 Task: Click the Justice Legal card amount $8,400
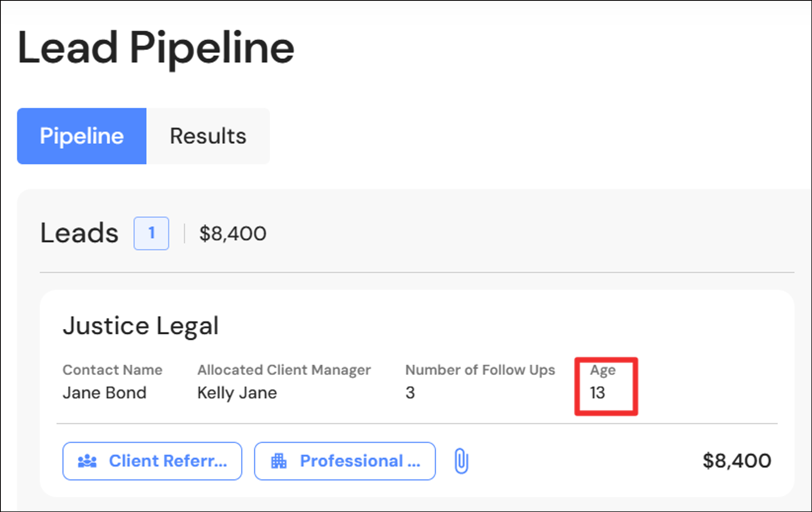(x=737, y=461)
